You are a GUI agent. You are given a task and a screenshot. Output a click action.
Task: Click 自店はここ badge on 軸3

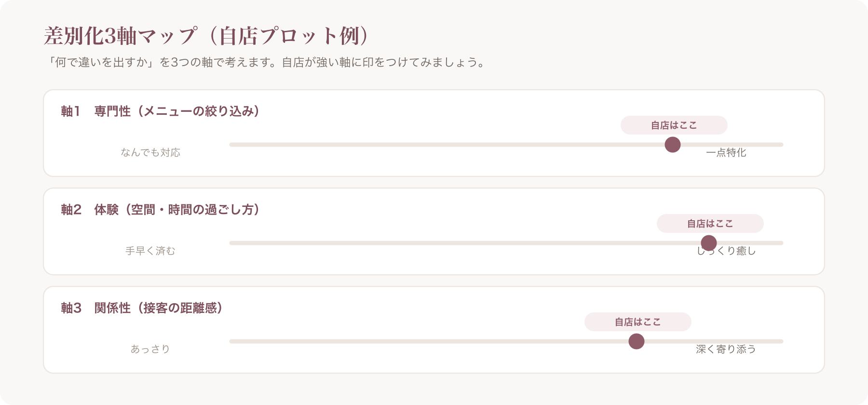638,322
